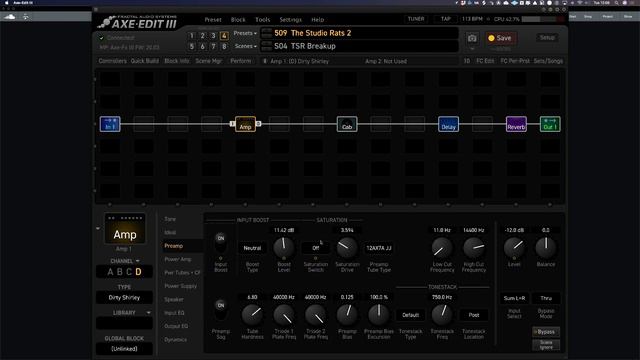Open the Setup button

pyautogui.click(x=547, y=38)
